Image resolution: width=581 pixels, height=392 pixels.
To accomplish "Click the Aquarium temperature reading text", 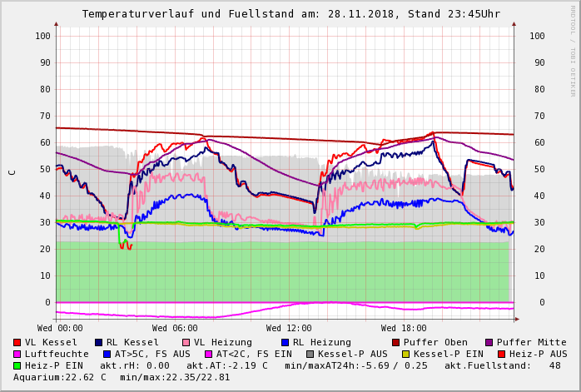I will coord(60,377).
